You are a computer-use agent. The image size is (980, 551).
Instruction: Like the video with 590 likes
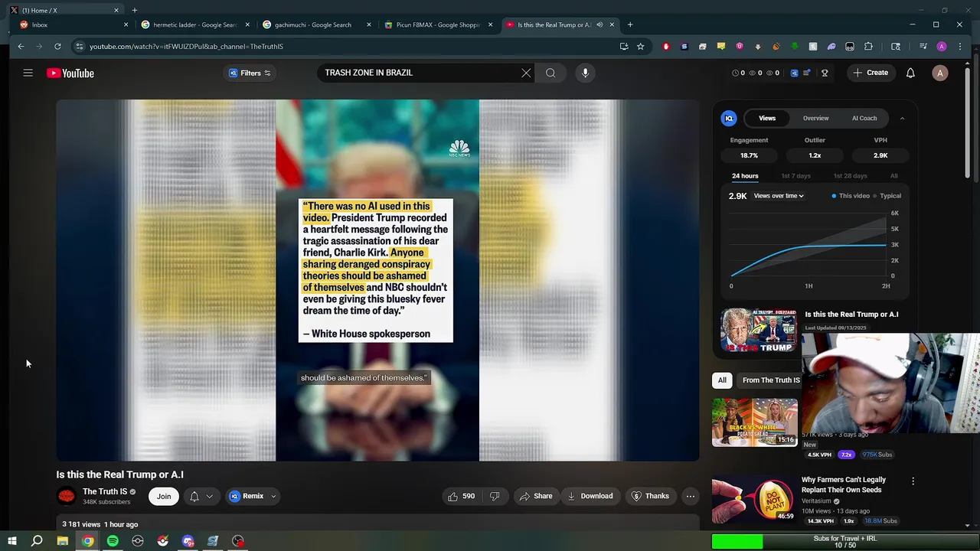tap(461, 496)
